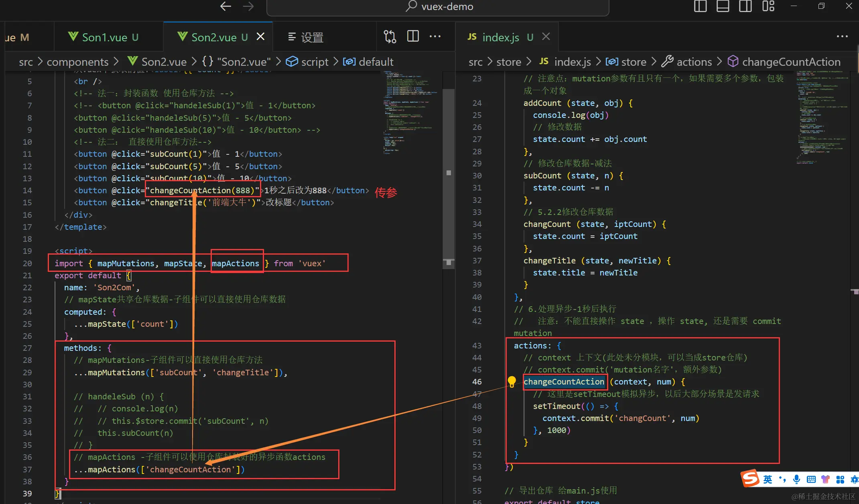
Task: Open the Sogou soft keyboard icon
Action: click(811, 479)
